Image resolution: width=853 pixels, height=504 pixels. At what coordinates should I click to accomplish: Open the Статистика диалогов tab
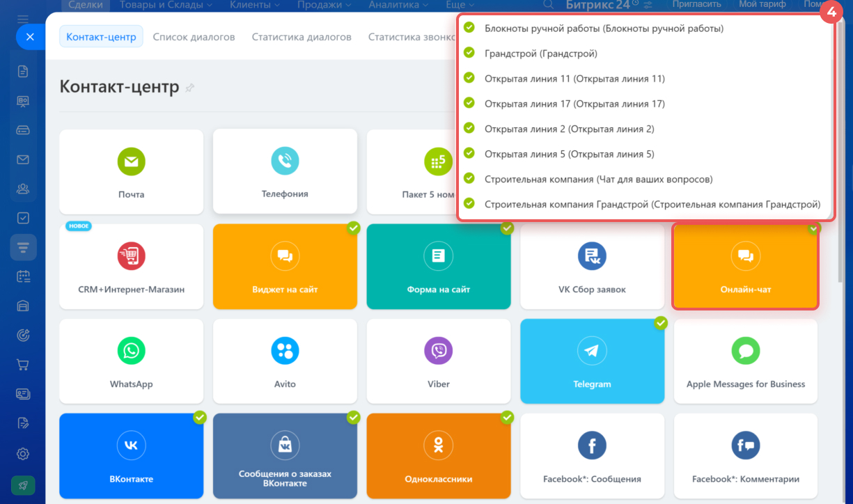tap(302, 37)
